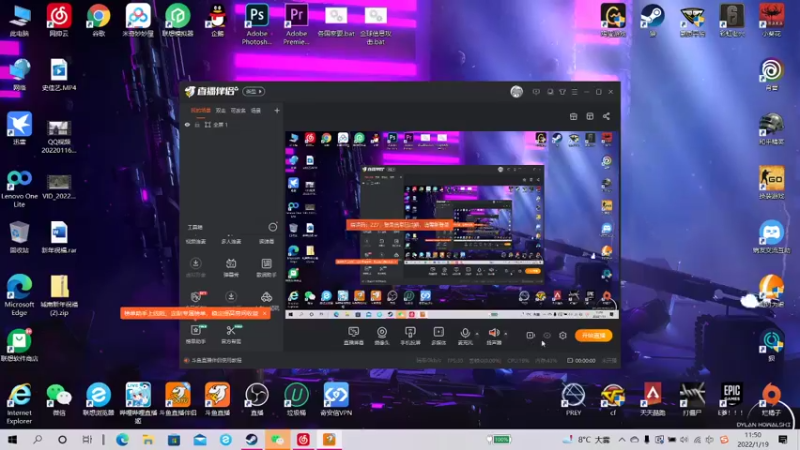Viewport: 800px width, 450px height.
Task: Open the message icon in the title bar
Action: (536, 92)
